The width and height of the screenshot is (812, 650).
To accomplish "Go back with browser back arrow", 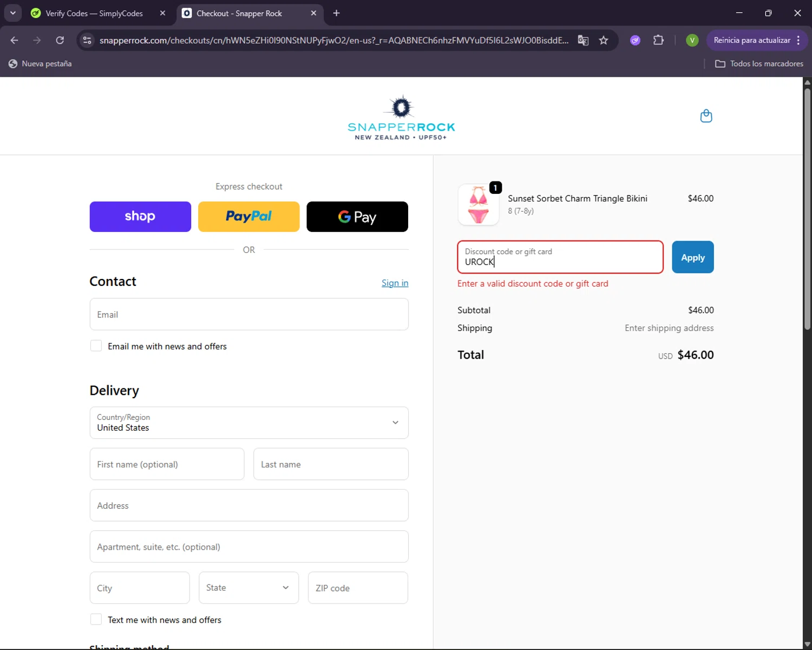I will pyautogui.click(x=15, y=40).
